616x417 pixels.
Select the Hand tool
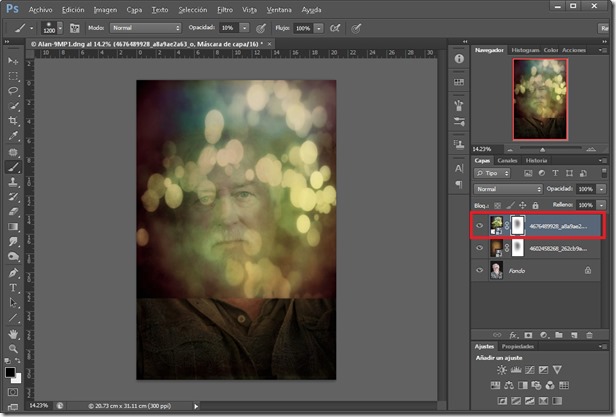(x=14, y=333)
